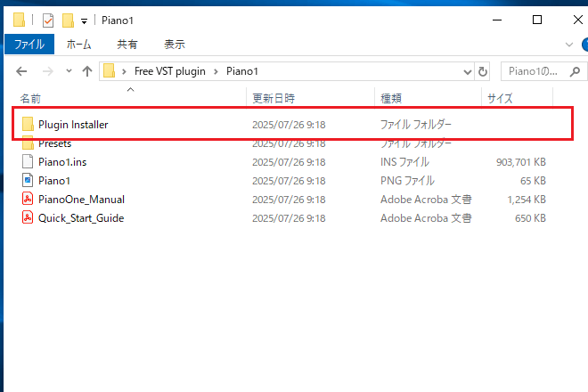Click the New Folder icon in quick access toolbar
This screenshot has height=392, width=588.
pos(68,20)
